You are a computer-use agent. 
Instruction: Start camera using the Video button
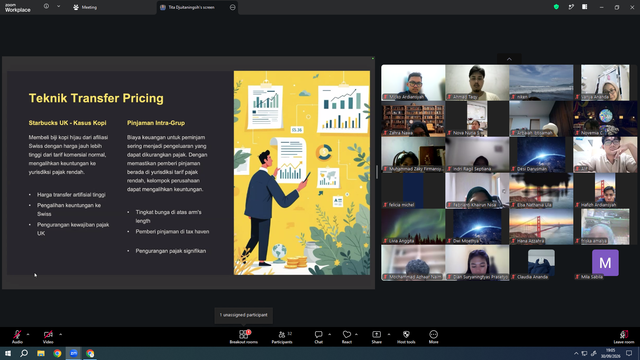tap(48, 337)
